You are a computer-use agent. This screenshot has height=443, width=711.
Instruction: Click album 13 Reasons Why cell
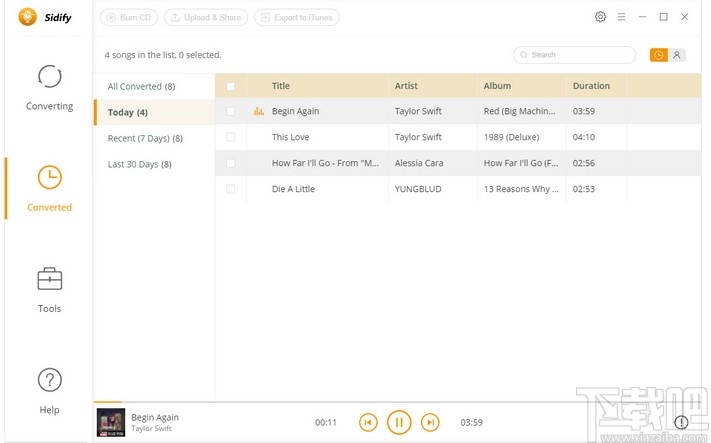pyautogui.click(x=521, y=189)
